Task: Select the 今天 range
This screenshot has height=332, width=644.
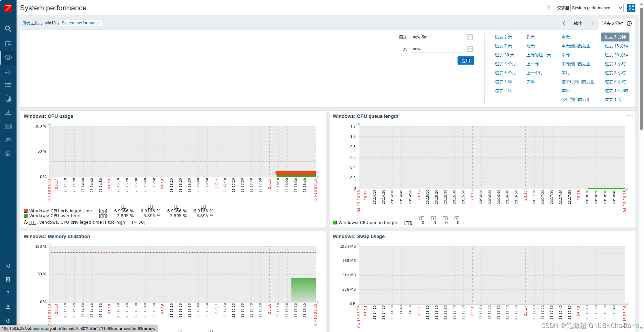Action: point(566,37)
